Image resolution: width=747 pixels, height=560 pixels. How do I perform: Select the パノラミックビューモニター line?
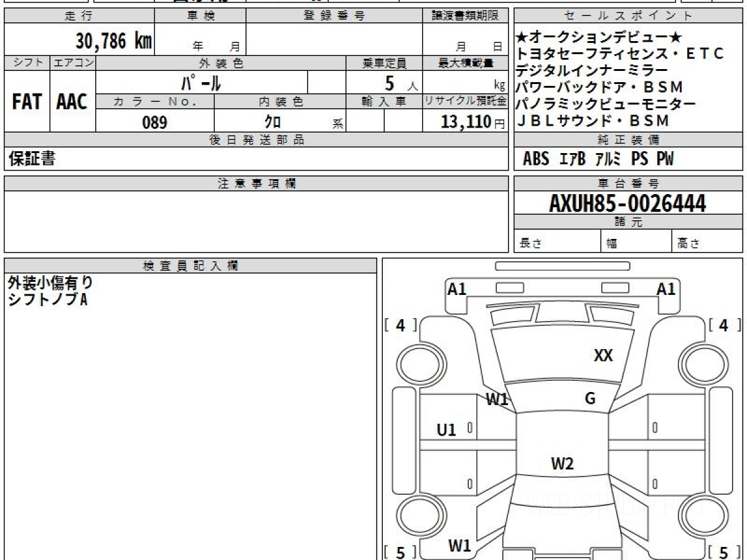point(606,105)
